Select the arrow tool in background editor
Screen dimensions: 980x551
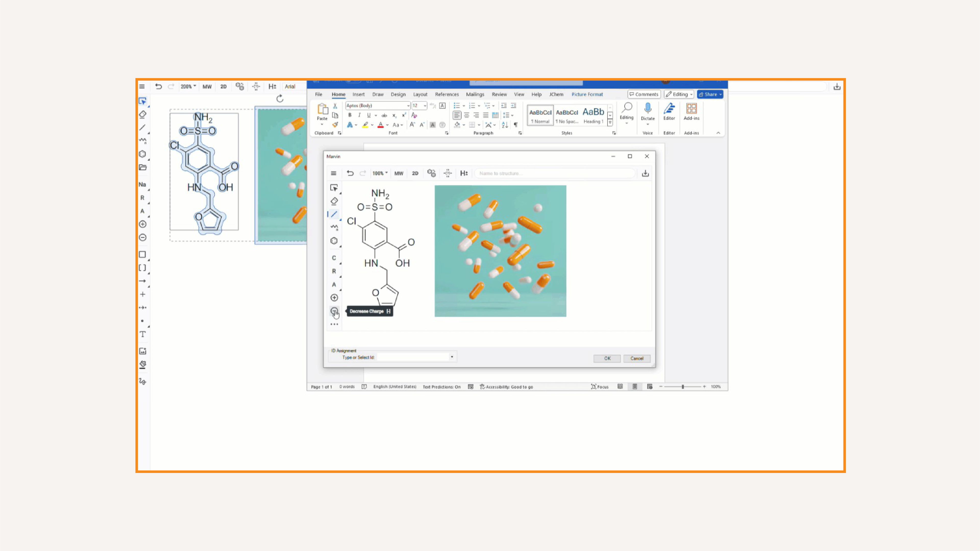pyautogui.click(x=142, y=281)
